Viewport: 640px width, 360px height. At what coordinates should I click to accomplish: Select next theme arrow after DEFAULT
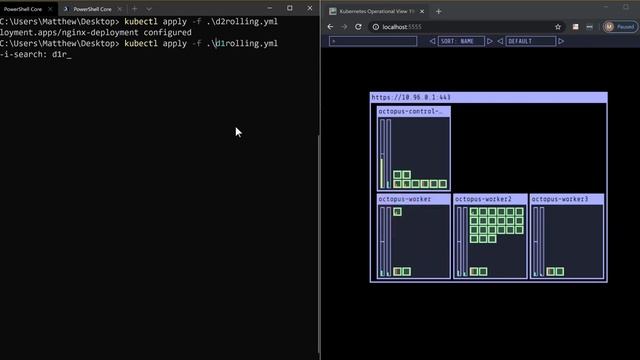click(561, 41)
